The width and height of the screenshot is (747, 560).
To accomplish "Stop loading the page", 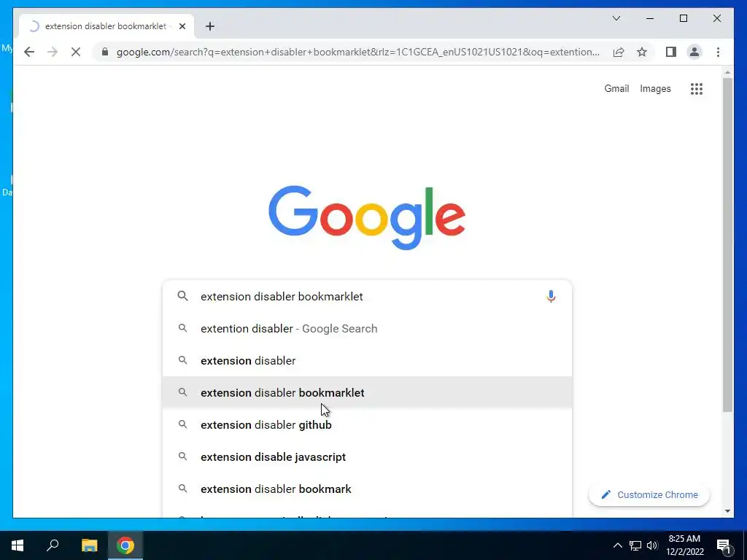I will 76,52.
